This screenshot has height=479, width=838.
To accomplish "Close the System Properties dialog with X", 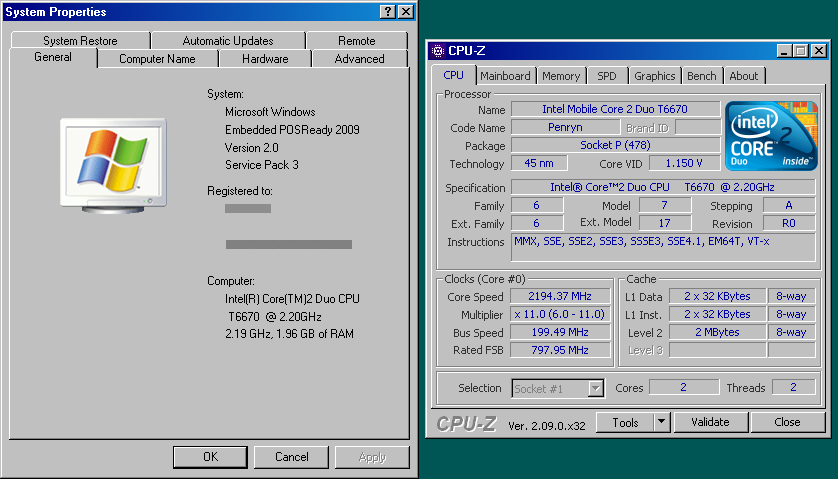I will click(406, 12).
